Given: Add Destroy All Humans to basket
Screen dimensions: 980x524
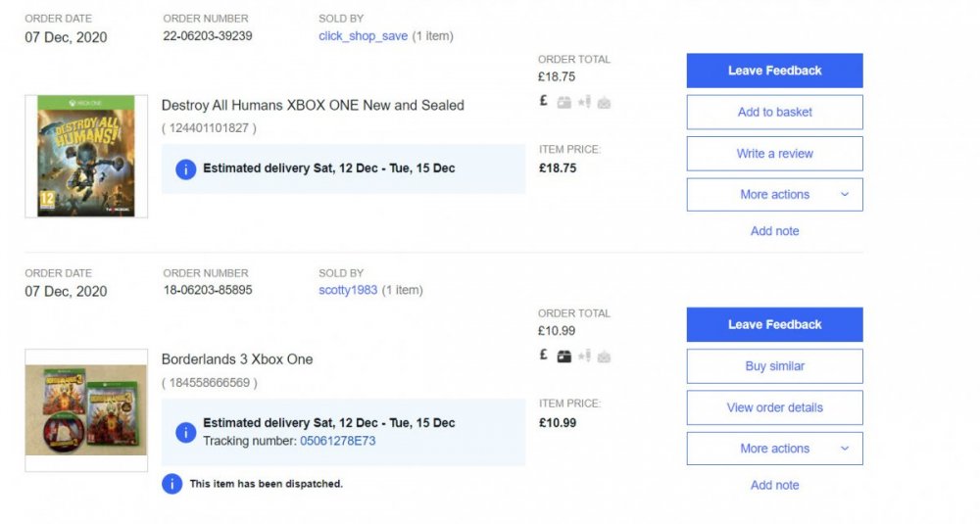Looking at the screenshot, I should tap(775, 113).
